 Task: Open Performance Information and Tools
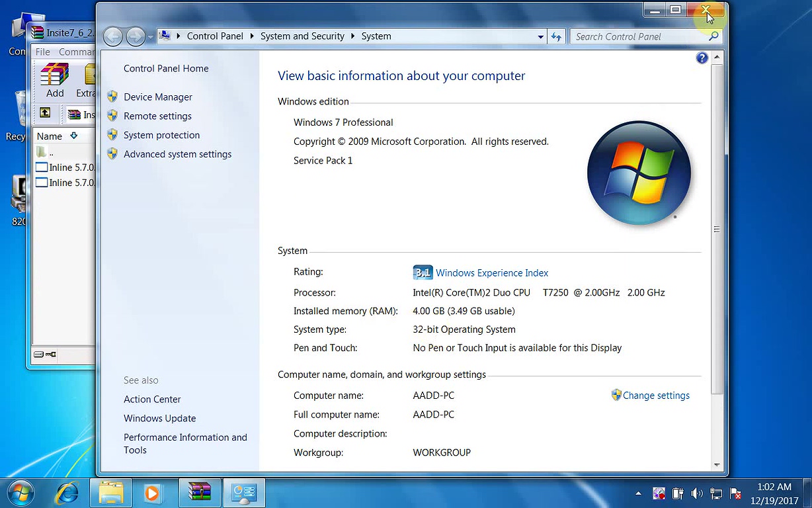tap(185, 443)
